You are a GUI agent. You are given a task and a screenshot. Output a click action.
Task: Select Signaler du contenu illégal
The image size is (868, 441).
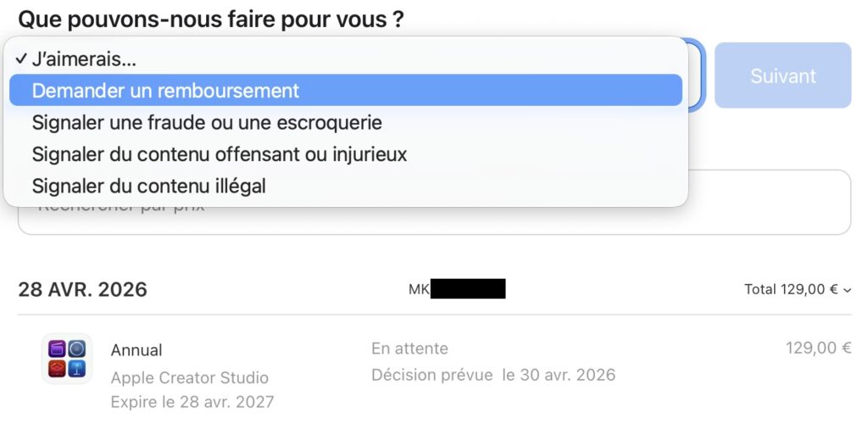149,186
